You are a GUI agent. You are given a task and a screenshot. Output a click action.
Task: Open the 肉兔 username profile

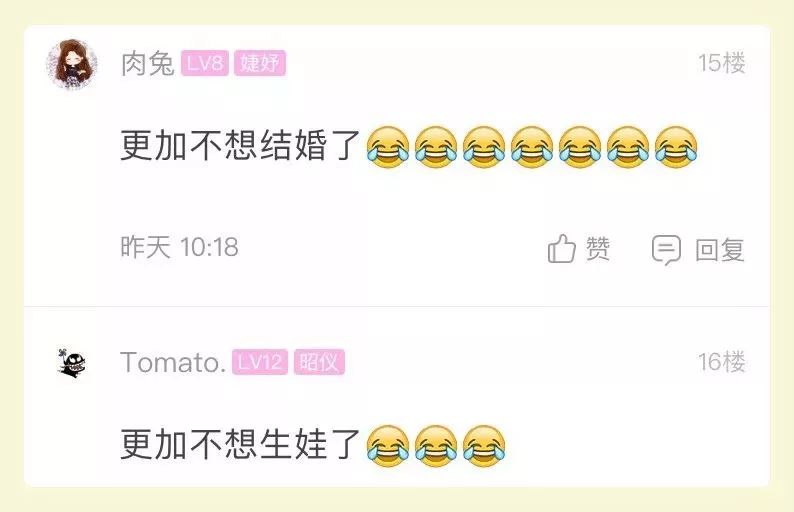[147, 64]
